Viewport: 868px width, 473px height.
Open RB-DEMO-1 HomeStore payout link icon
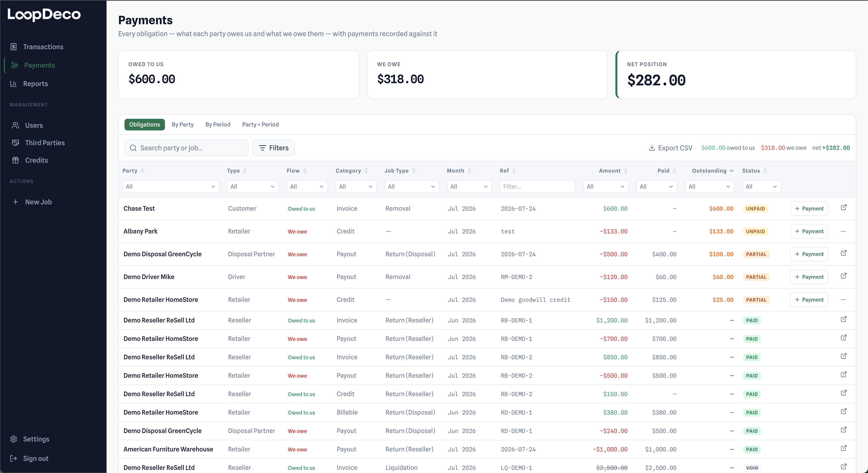[x=843, y=338]
